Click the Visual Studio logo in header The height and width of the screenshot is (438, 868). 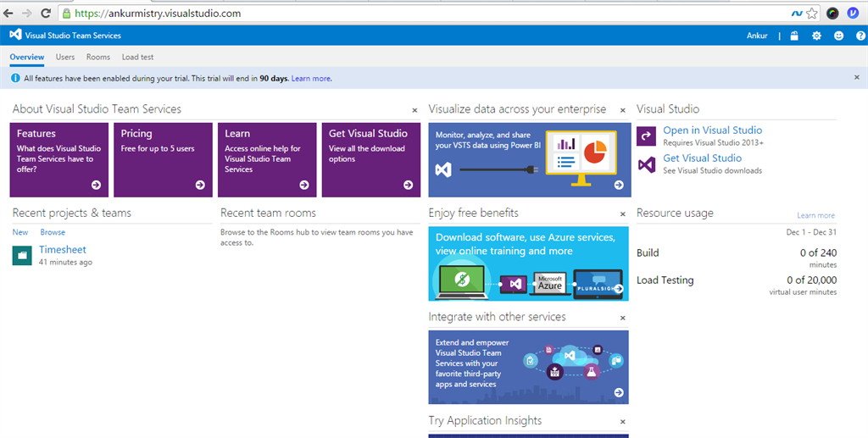[x=15, y=36]
